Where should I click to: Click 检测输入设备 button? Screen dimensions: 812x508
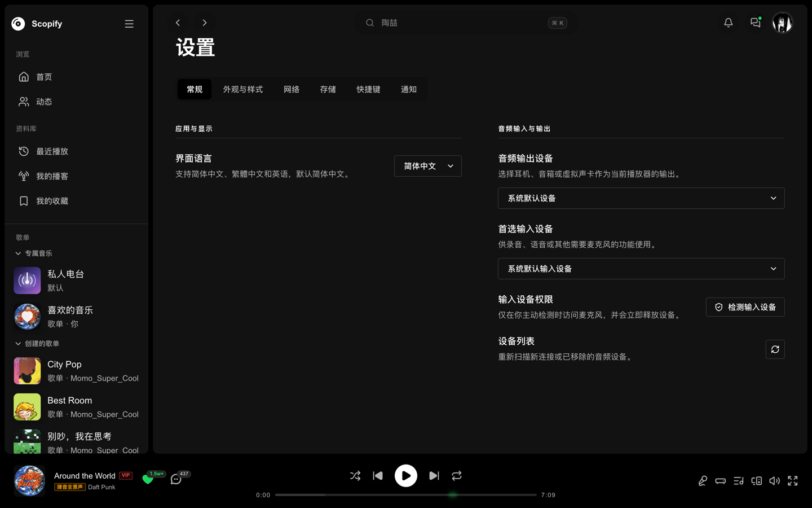745,307
